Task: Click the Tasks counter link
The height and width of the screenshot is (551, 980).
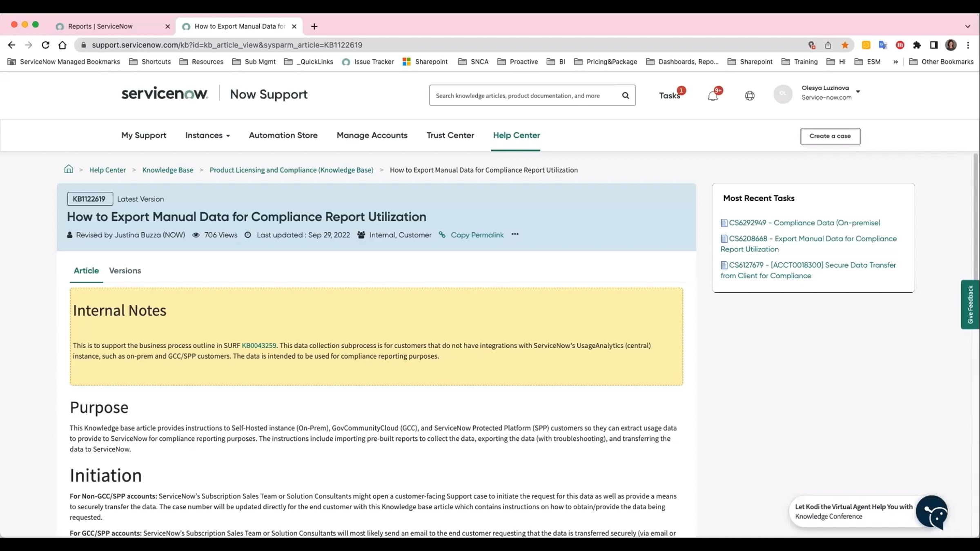Action: 670,96
